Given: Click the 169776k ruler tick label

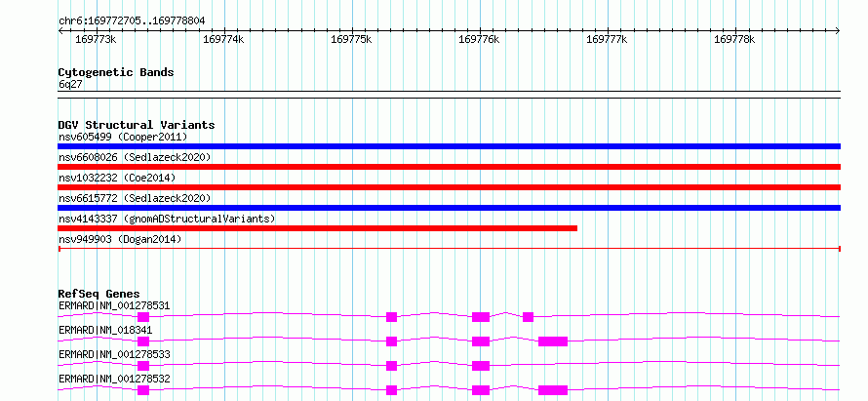Looking at the screenshot, I should point(479,39).
